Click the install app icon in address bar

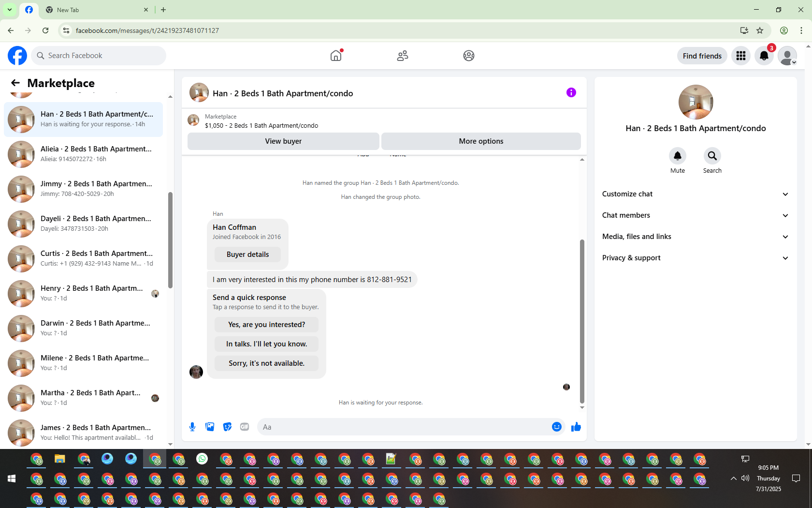pyautogui.click(x=744, y=30)
